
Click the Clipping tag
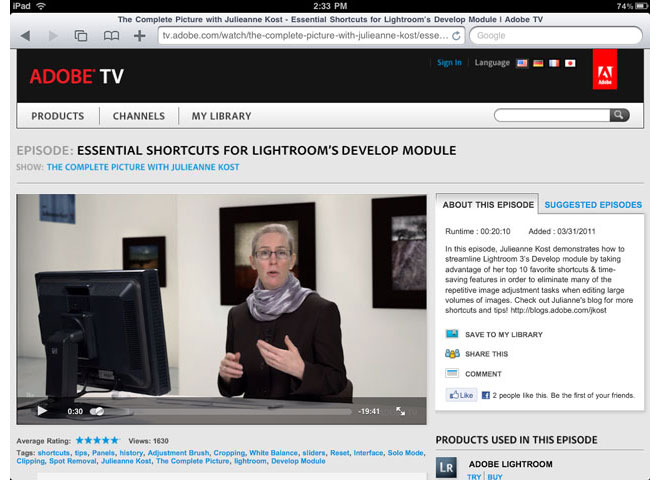coord(30,461)
